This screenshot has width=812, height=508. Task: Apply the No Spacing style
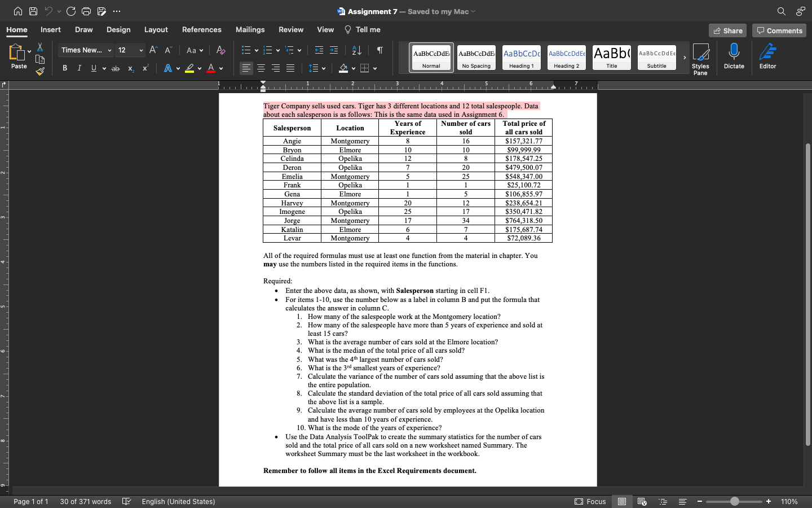(x=476, y=58)
